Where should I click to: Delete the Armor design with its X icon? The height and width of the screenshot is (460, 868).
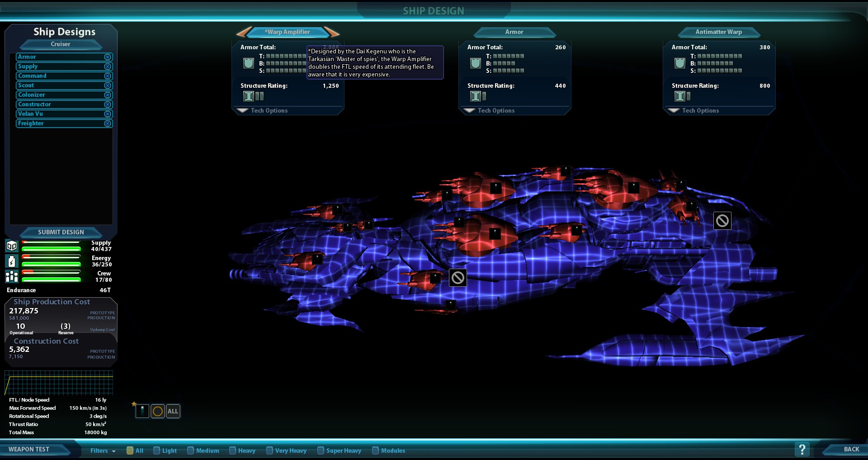click(108, 57)
